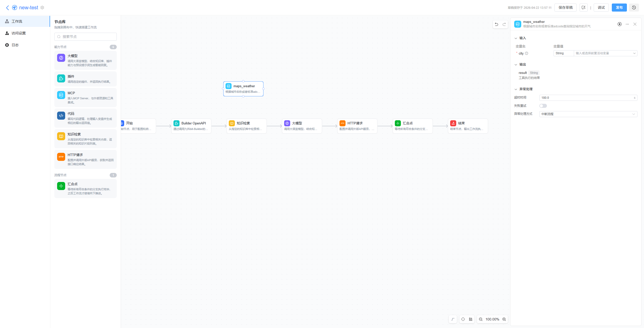The width and height of the screenshot is (644, 328).
Task: Click the 搜索节点 search field
Action: [x=86, y=37]
